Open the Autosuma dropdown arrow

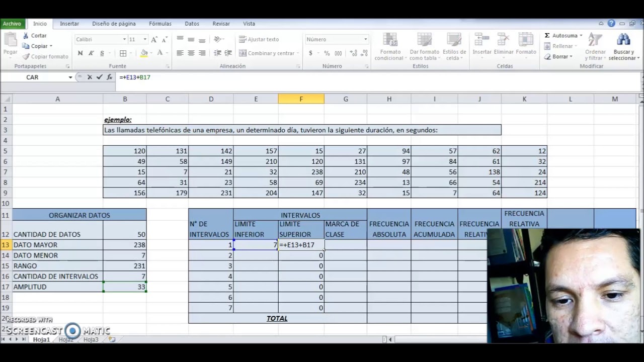581,36
